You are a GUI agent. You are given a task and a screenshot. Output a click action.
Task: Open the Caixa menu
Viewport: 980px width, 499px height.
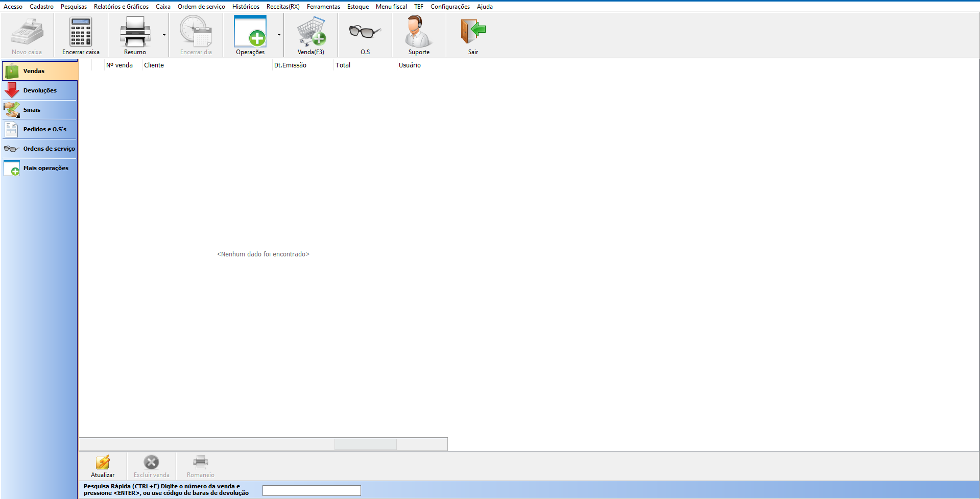[x=163, y=7]
